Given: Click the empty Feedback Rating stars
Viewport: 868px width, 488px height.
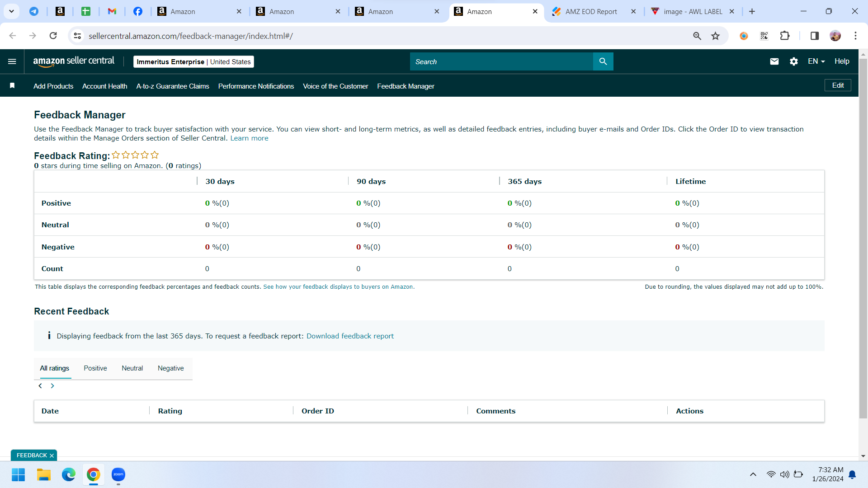Looking at the screenshot, I should click(x=135, y=155).
